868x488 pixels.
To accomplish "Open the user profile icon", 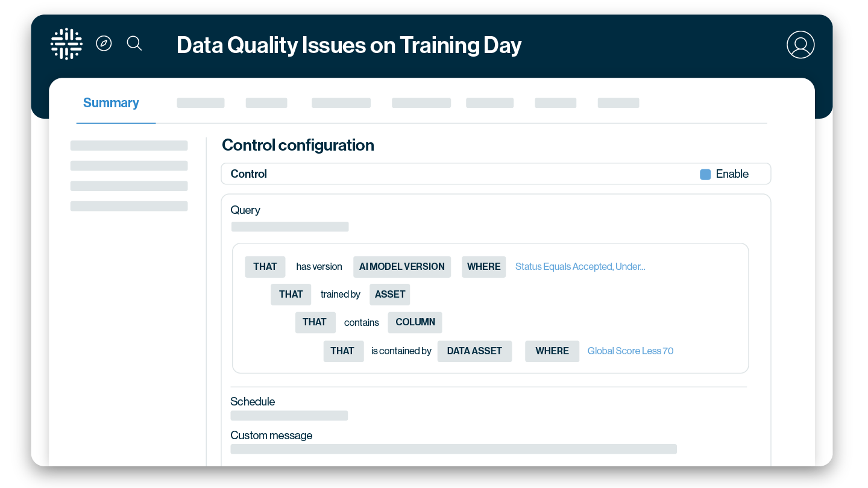I will [x=800, y=45].
